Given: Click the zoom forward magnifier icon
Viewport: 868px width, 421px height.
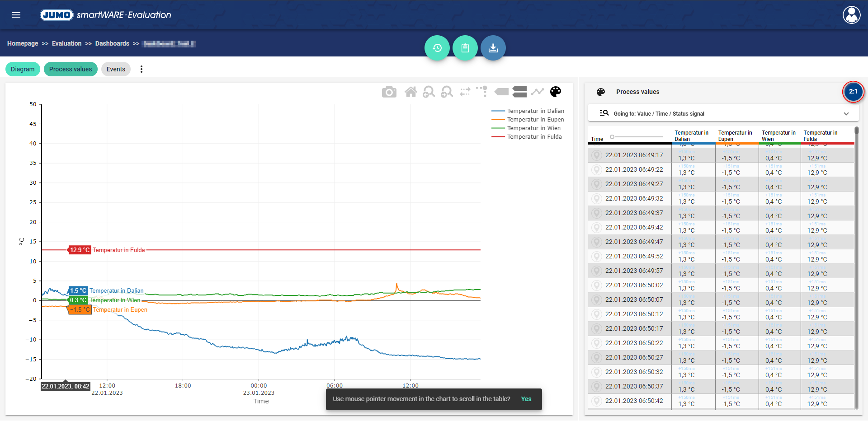Looking at the screenshot, I should (x=447, y=92).
